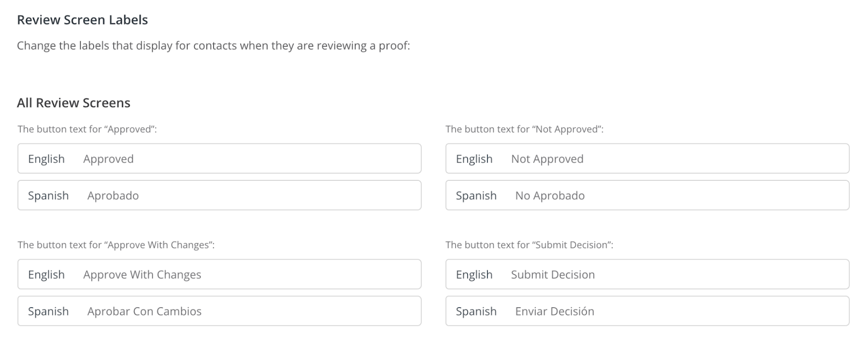Click the "Spanish" prefix beside "Enviar Decisión"

476,311
